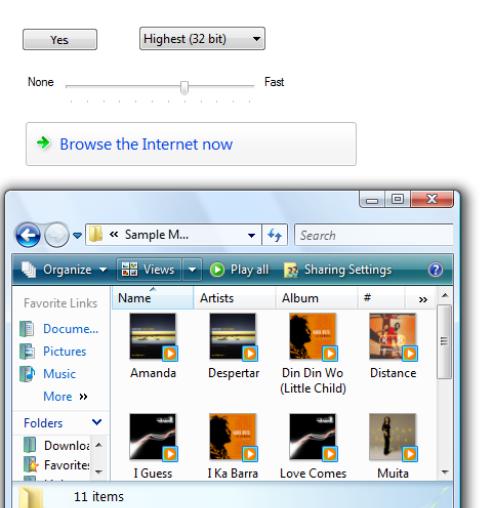Sort by the Artists column header
Screen dimensions: 484x508
(x=235, y=298)
